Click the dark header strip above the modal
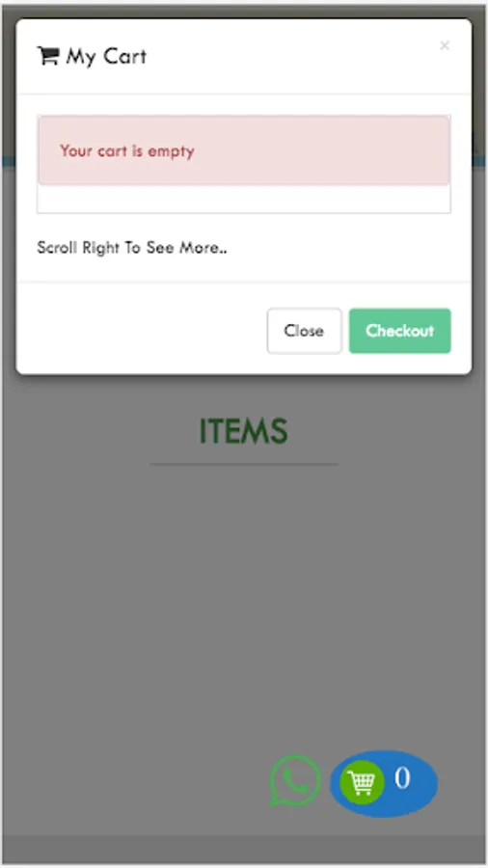488x868 pixels. pyautogui.click(x=244, y=11)
